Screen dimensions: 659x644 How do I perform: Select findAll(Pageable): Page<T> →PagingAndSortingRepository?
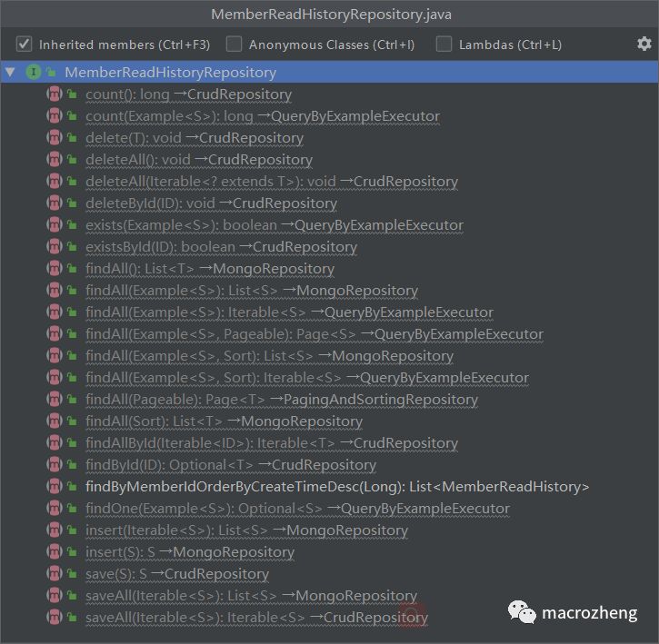pyautogui.click(x=282, y=400)
